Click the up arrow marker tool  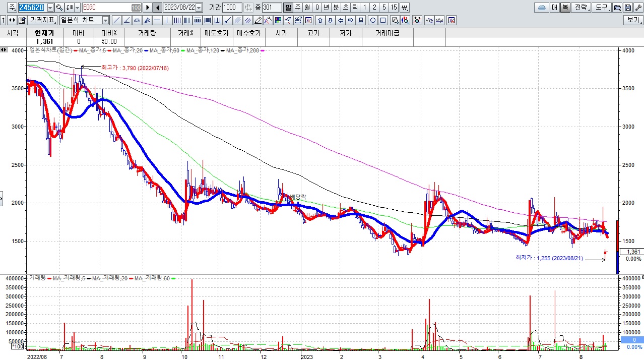pyautogui.click(x=320, y=20)
